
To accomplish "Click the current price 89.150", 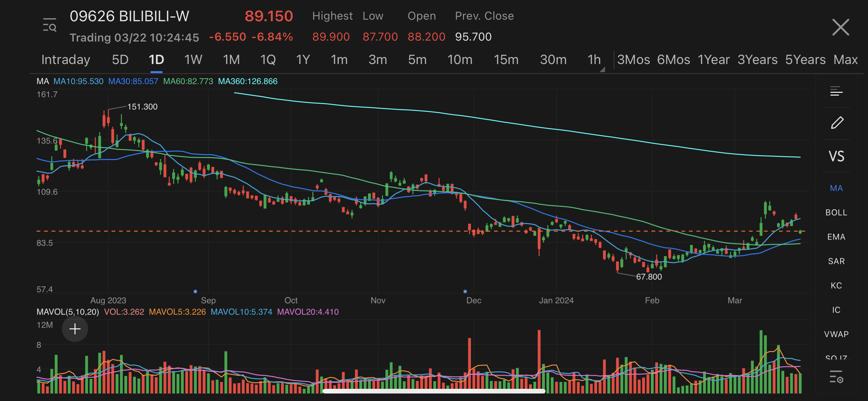I will point(268,16).
